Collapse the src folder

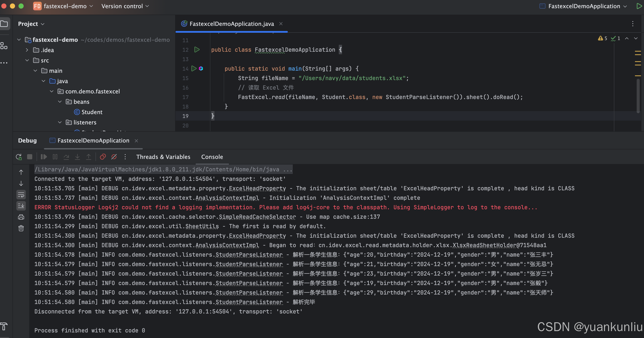coord(27,60)
